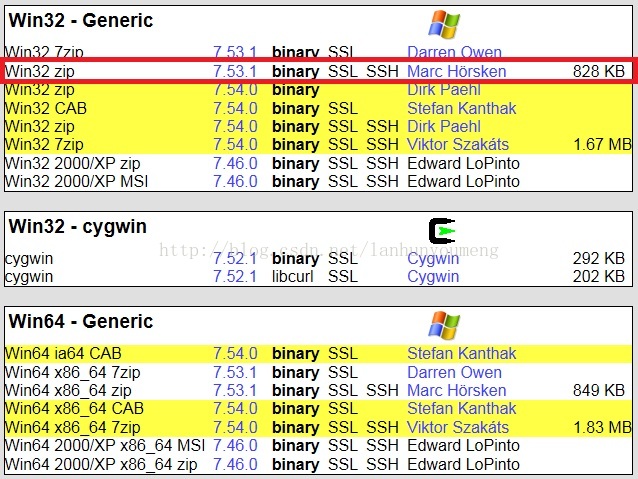Click the 849 KB size text

pos(599,390)
